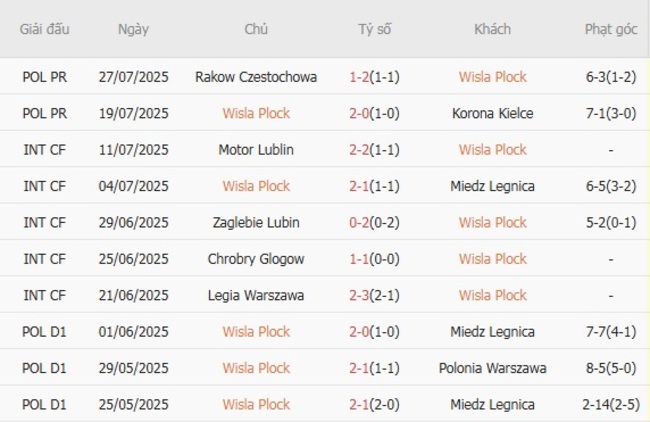Select Motor Lublin team name
Viewport: 650px width, 422px height.
pos(256,149)
